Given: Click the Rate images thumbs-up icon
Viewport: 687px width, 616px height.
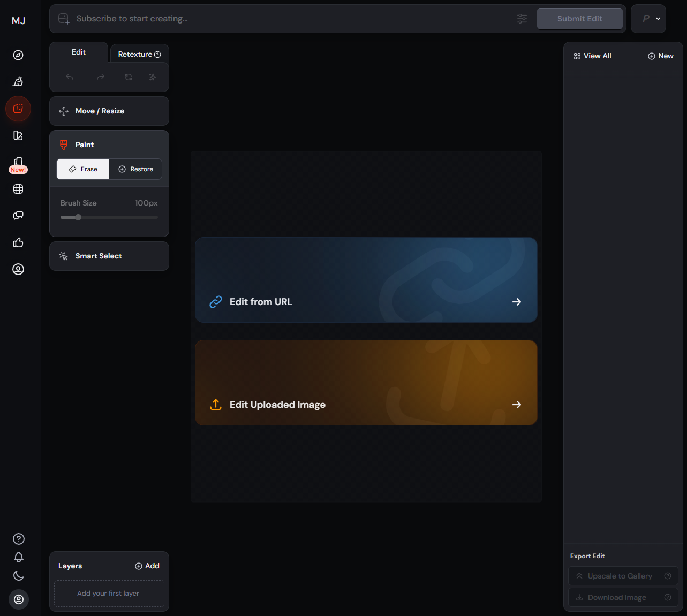Looking at the screenshot, I should 18,242.
